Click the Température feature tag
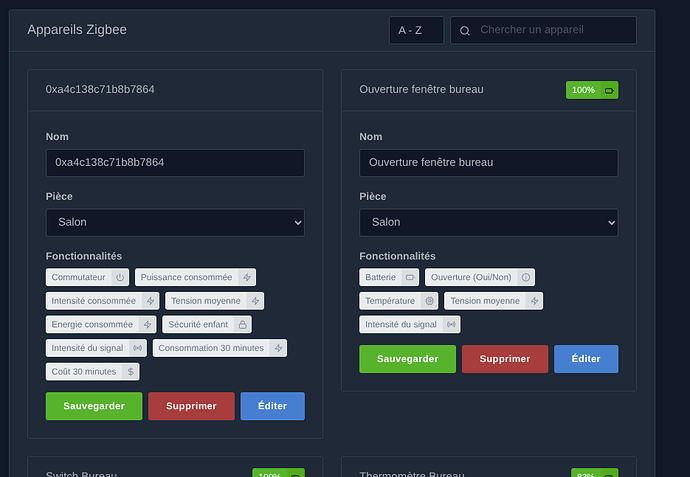Screen dimensions: 690x477 tap(400, 301)
